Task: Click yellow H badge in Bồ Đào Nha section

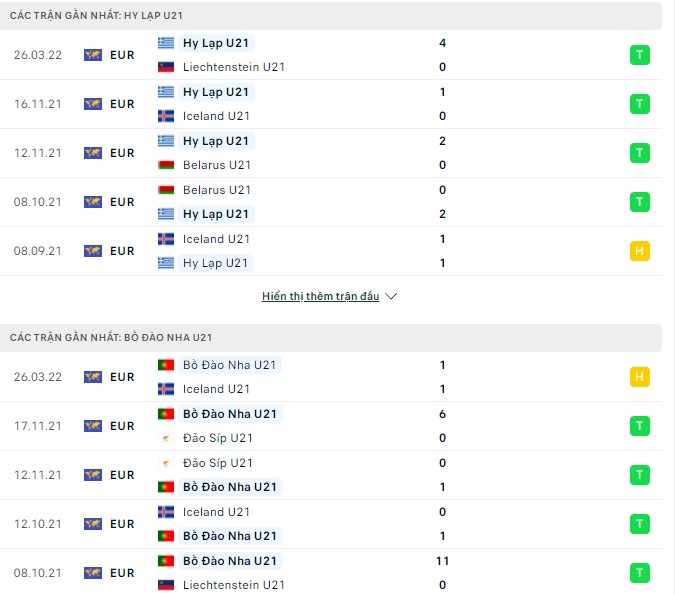Action: (x=640, y=377)
